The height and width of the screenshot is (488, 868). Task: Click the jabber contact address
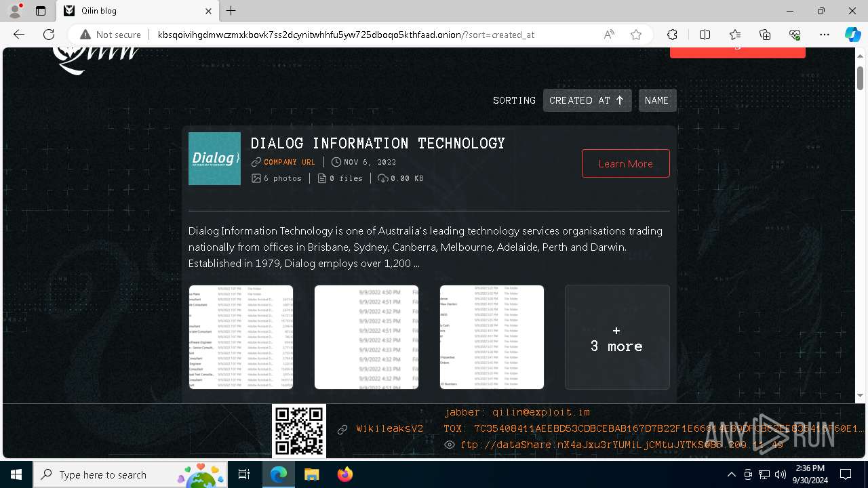point(517,412)
